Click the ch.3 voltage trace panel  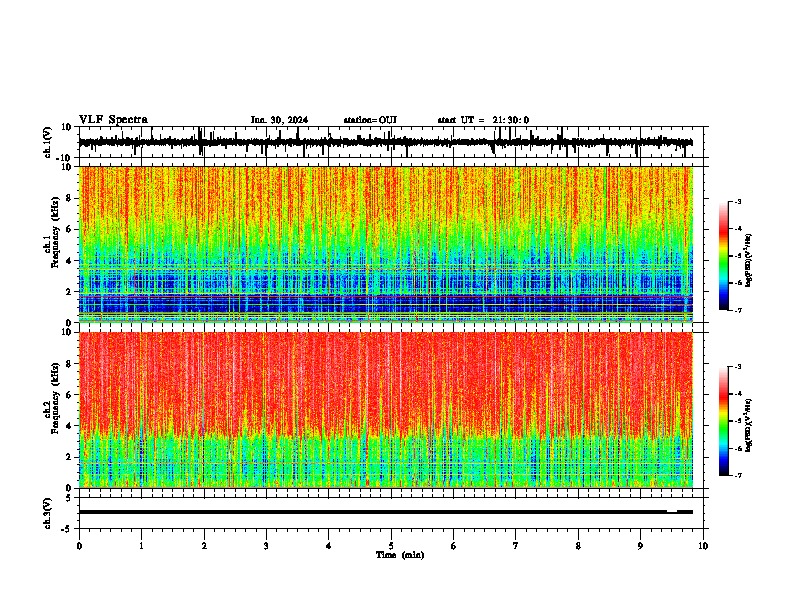point(391,513)
